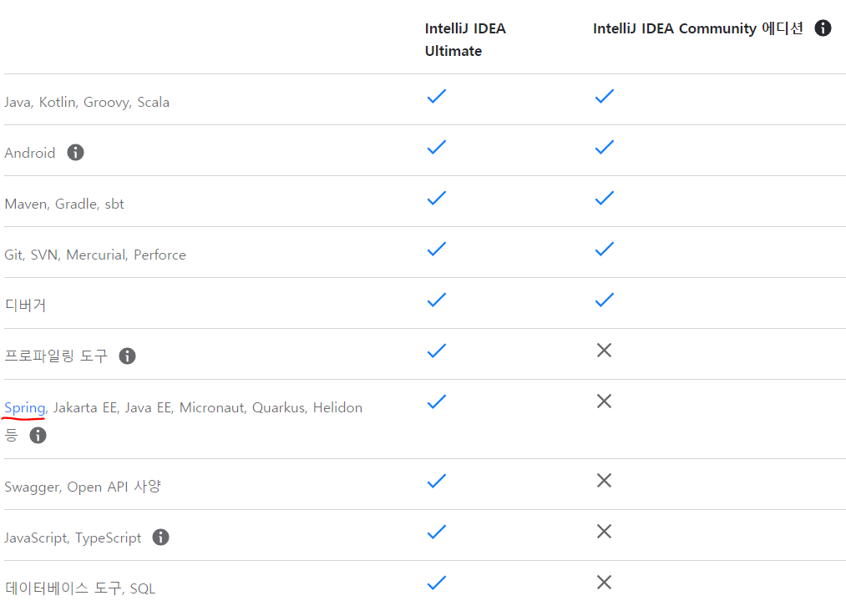Click Ultimate checkmark for the Spring row
This screenshot has height=616, width=846.
coord(436,401)
